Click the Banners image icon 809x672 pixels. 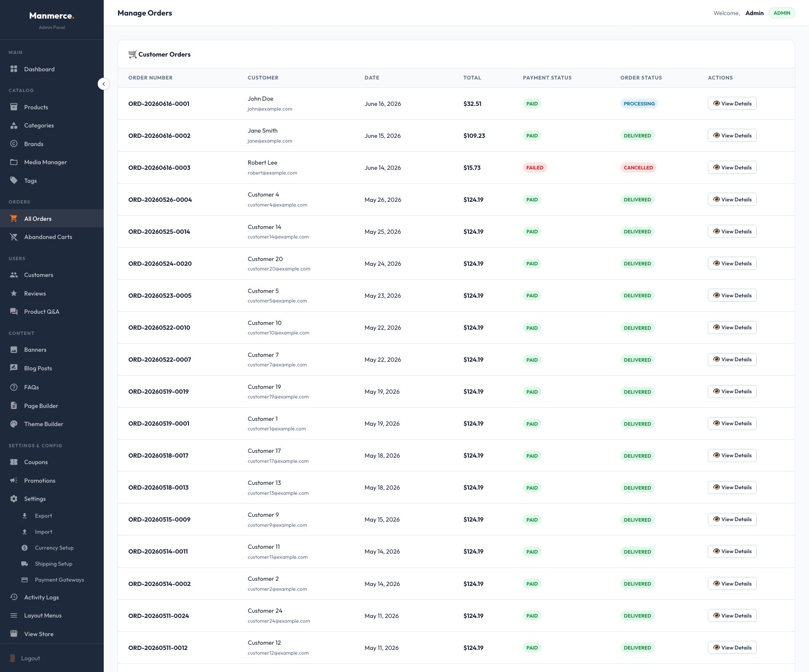tap(14, 350)
